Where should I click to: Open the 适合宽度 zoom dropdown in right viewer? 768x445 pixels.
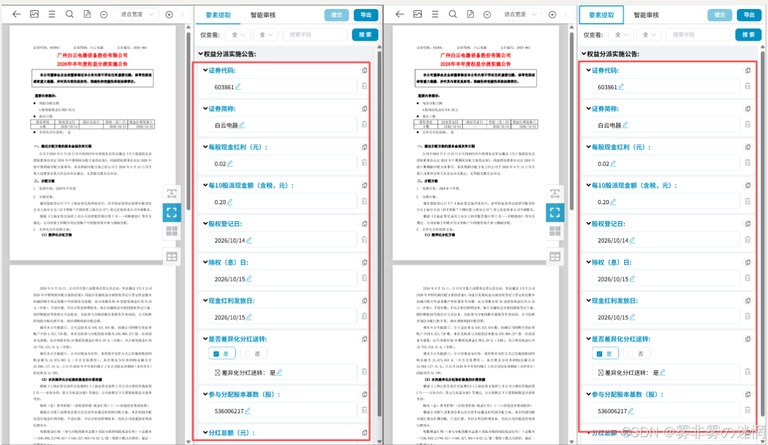(x=520, y=15)
